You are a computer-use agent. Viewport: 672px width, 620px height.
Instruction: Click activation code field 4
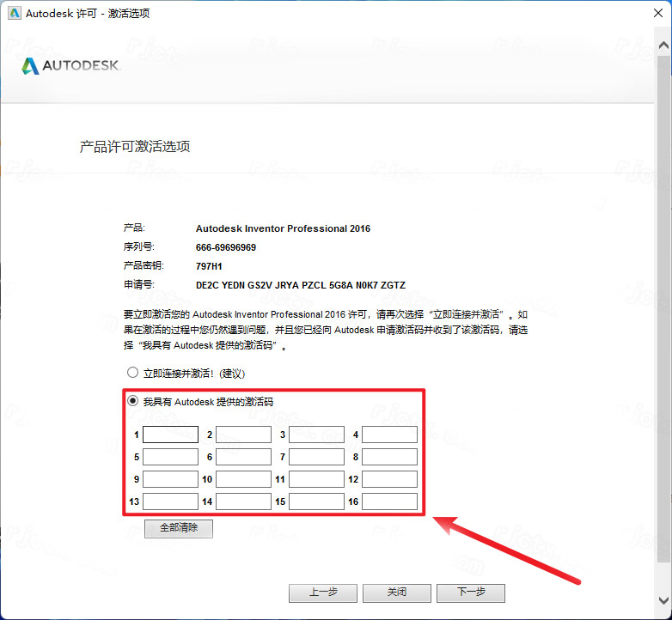tap(389, 435)
